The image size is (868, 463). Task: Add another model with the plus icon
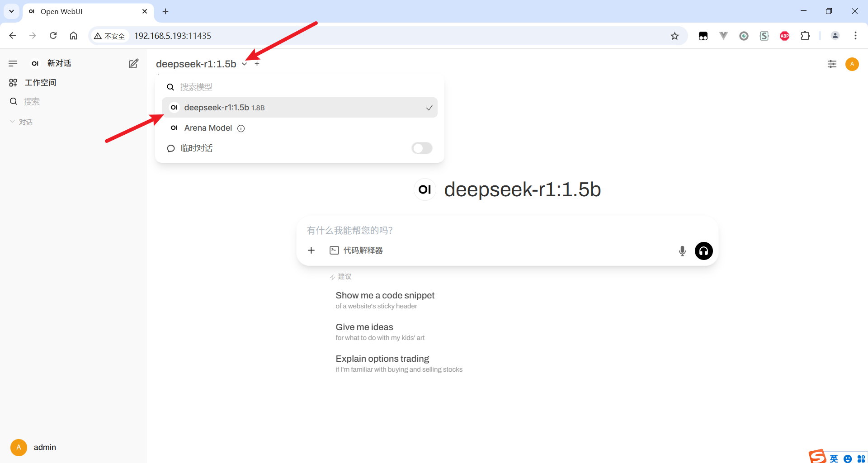(257, 64)
